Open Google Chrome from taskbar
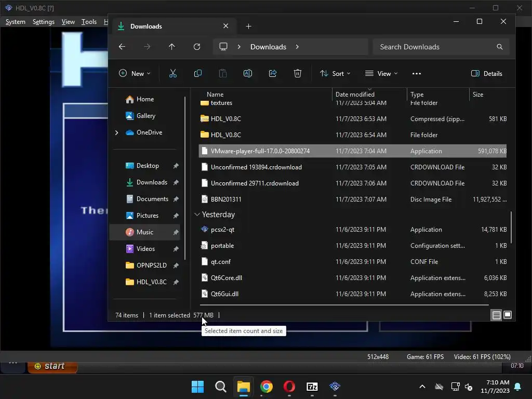Screen dimensions: 532x399 267,387
